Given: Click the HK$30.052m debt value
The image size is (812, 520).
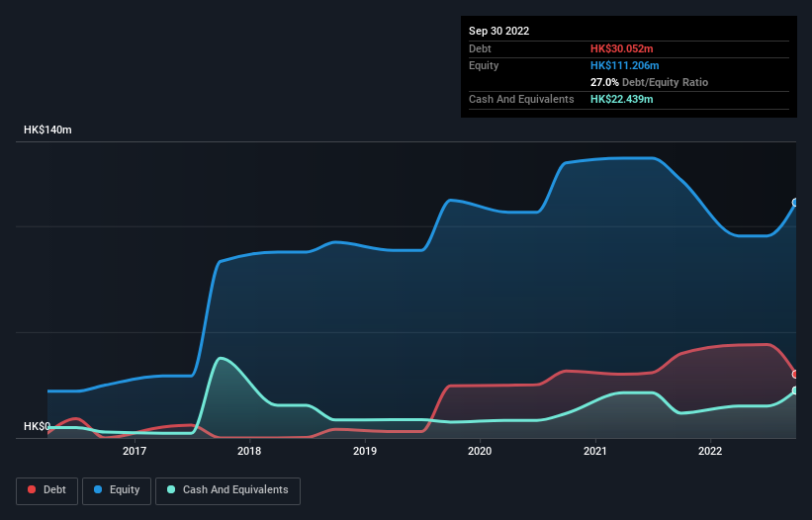Looking at the screenshot, I should [x=621, y=48].
